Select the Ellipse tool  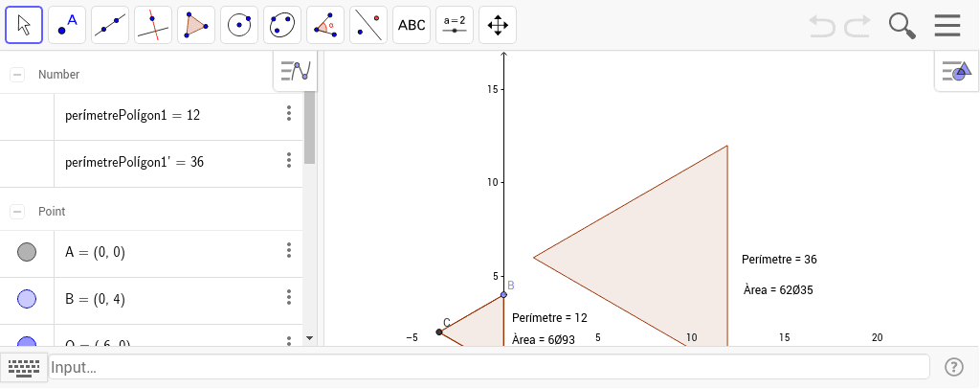(x=282, y=25)
